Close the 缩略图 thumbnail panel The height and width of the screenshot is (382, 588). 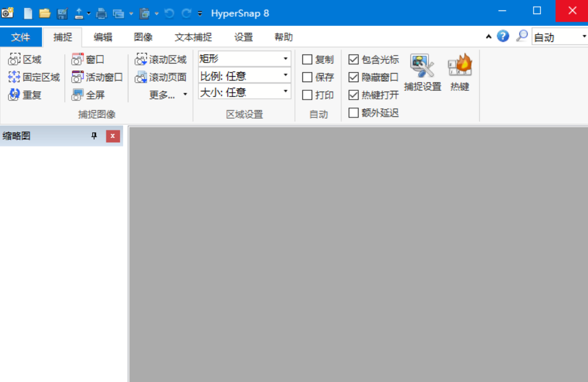point(113,136)
